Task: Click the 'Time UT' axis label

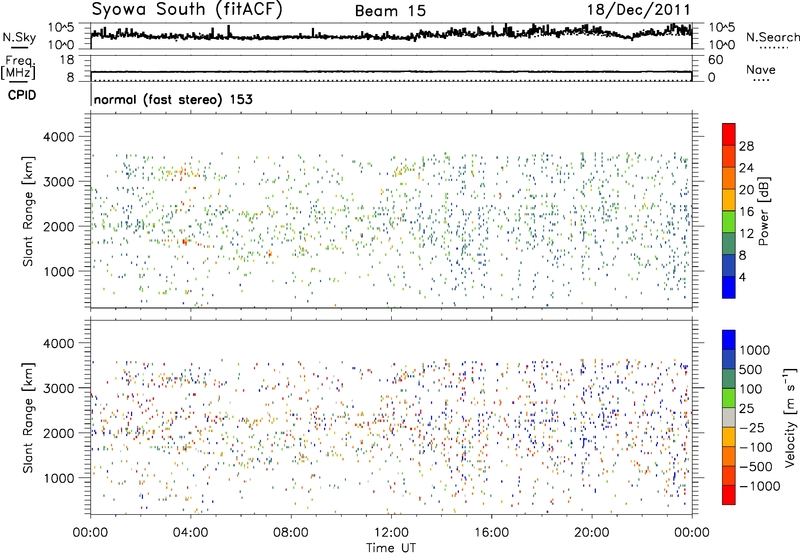Action: click(x=391, y=547)
